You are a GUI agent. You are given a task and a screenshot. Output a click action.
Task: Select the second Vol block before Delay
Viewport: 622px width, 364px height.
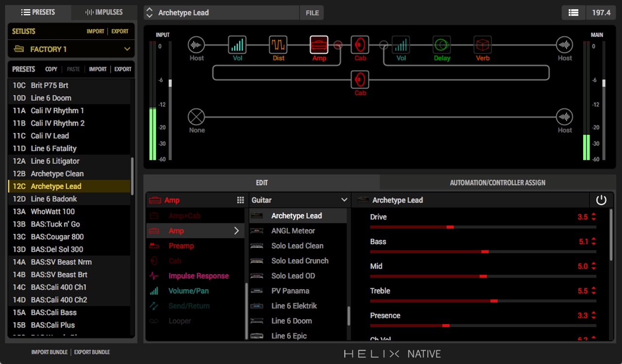401,45
